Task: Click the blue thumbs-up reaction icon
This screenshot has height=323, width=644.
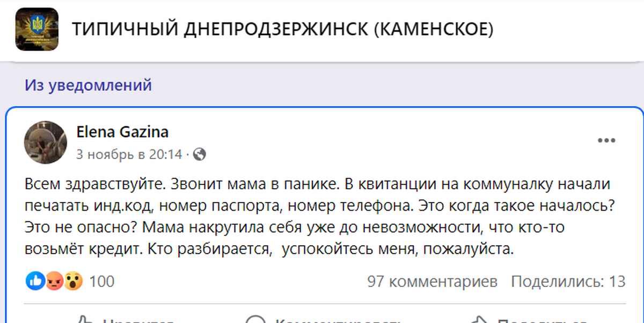Action: point(35,281)
